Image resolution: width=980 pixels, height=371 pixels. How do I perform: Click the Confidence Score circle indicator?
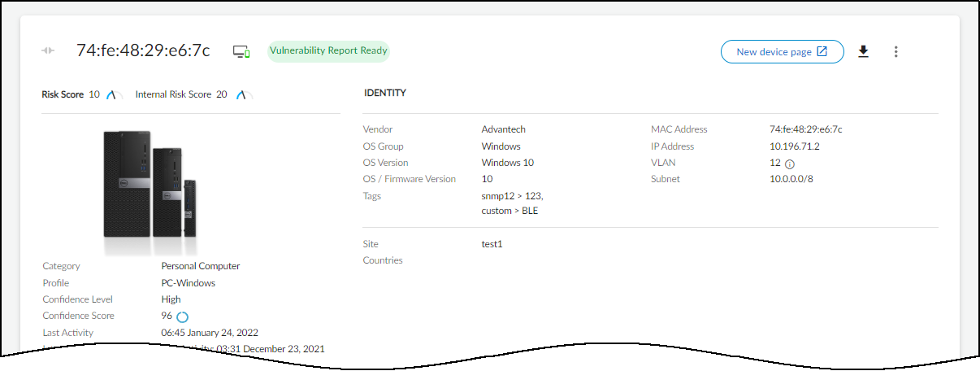point(182,316)
